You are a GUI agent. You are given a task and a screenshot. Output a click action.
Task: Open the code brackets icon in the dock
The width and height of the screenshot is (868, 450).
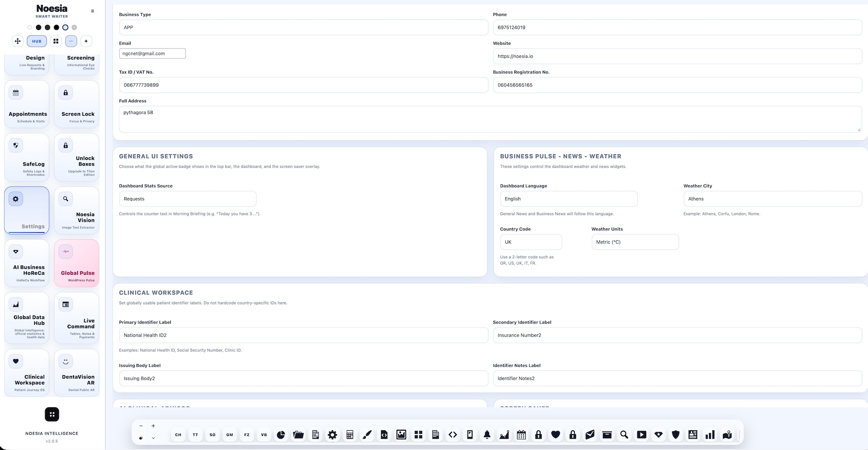pyautogui.click(x=453, y=435)
